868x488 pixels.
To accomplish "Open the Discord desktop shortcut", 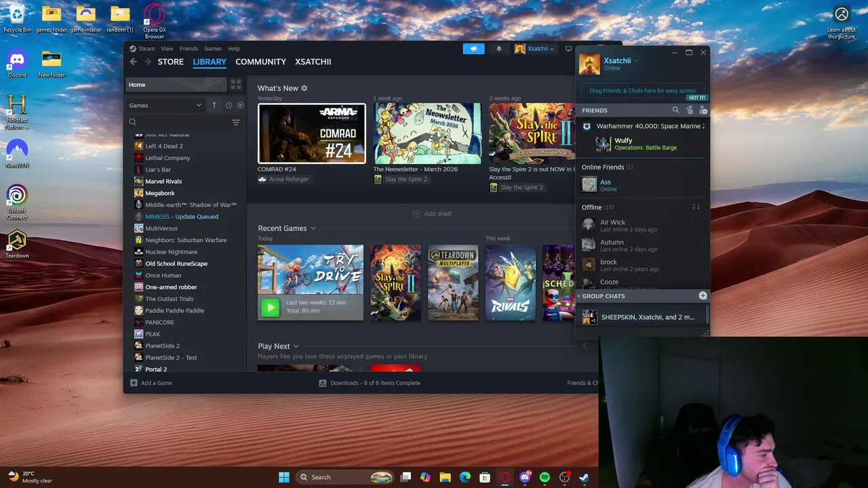I will (x=17, y=63).
